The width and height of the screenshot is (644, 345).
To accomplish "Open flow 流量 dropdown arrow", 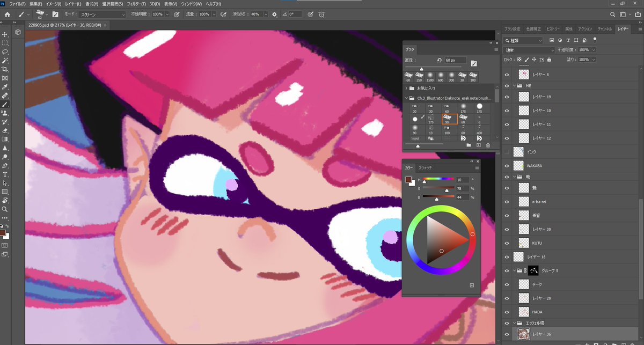I will (214, 14).
